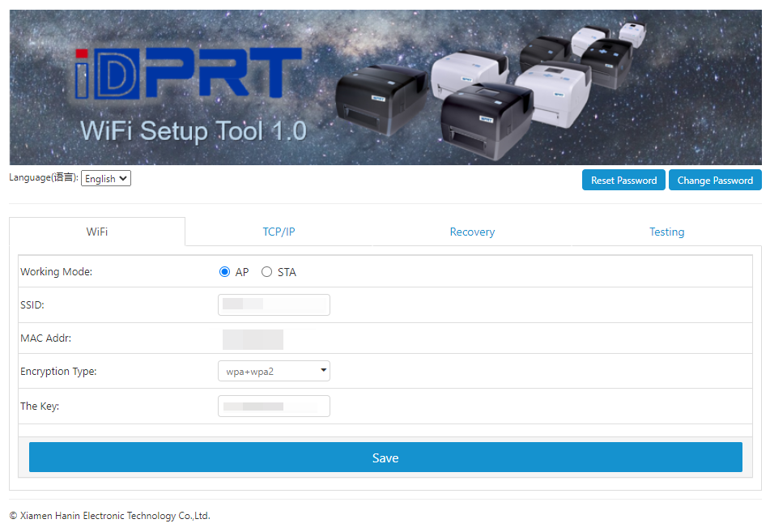Choose STA working mode radio button
Image resolution: width=770 pixels, height=532 pixels.
click(x=267, y=272)
